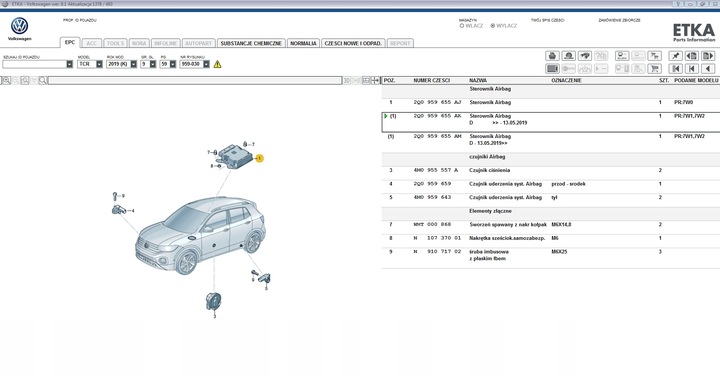Image resolution: width=720 pixels, height=376 pixels.
Task: Select the WLACZ radio button
Action: point(462,26)
